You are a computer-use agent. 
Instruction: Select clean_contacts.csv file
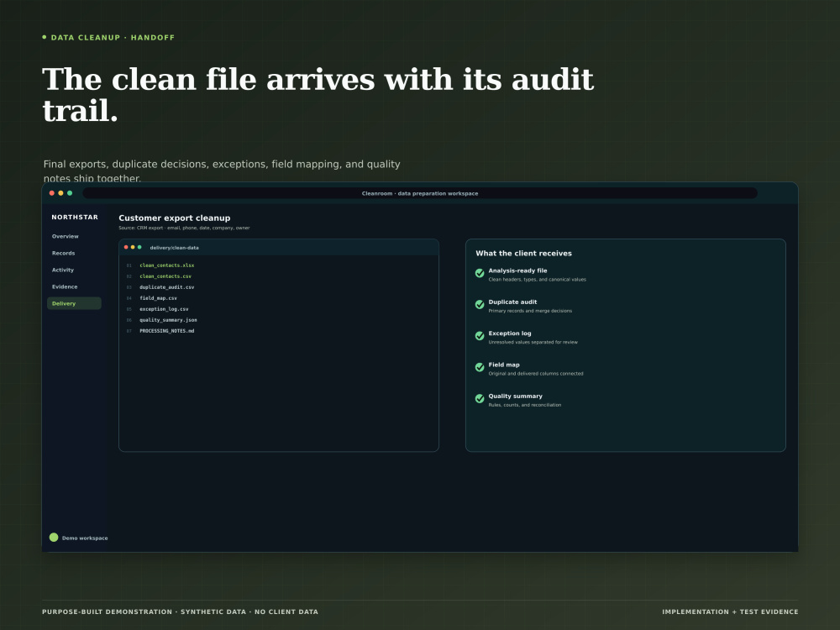click(165, 276)
